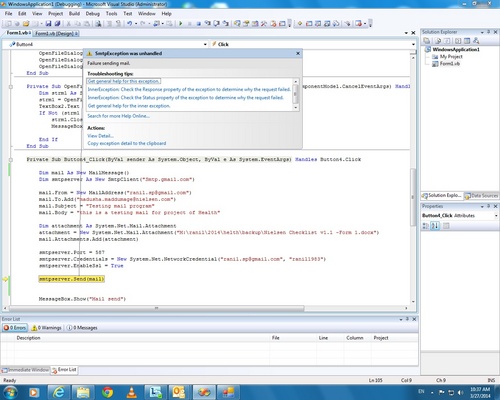This screenshot has height=400, width=500.
Task: Open Button4_Click Attributes object dropdown
Action: coord(496,216)
